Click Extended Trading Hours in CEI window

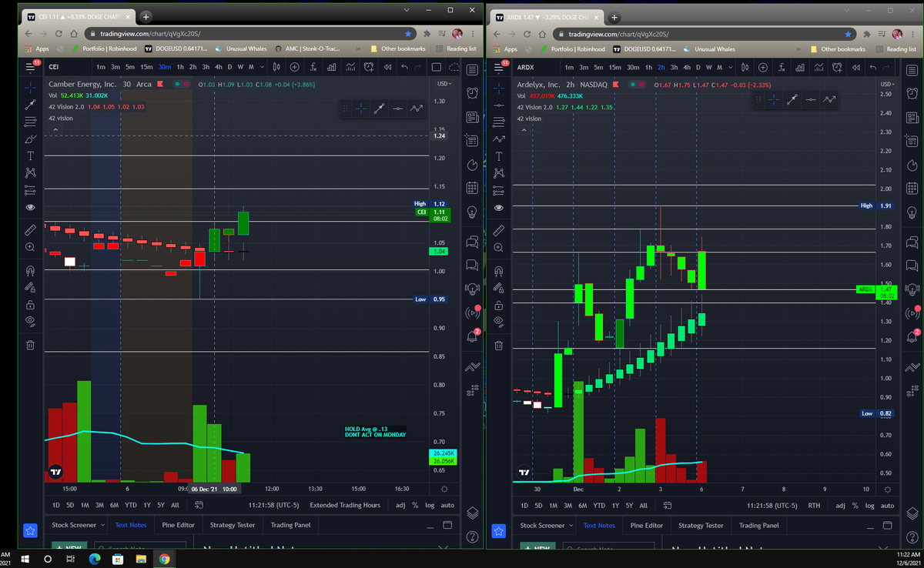click(x=345, y=505)
